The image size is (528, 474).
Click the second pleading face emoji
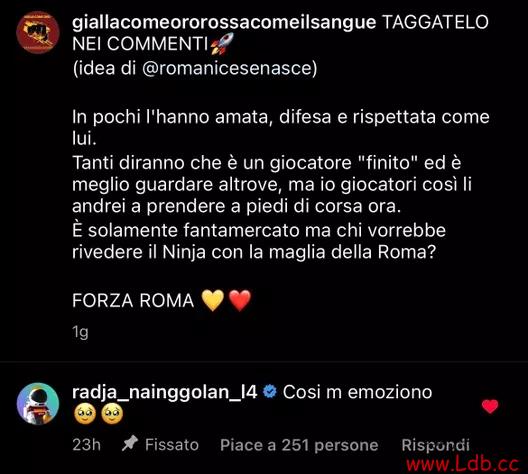pos(112,414)
